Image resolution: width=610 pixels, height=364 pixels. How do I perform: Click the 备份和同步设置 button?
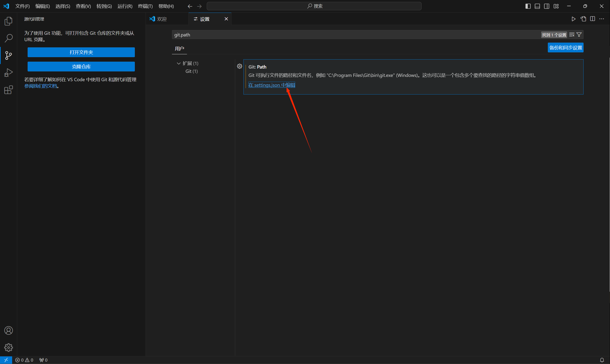coord(565,48)
